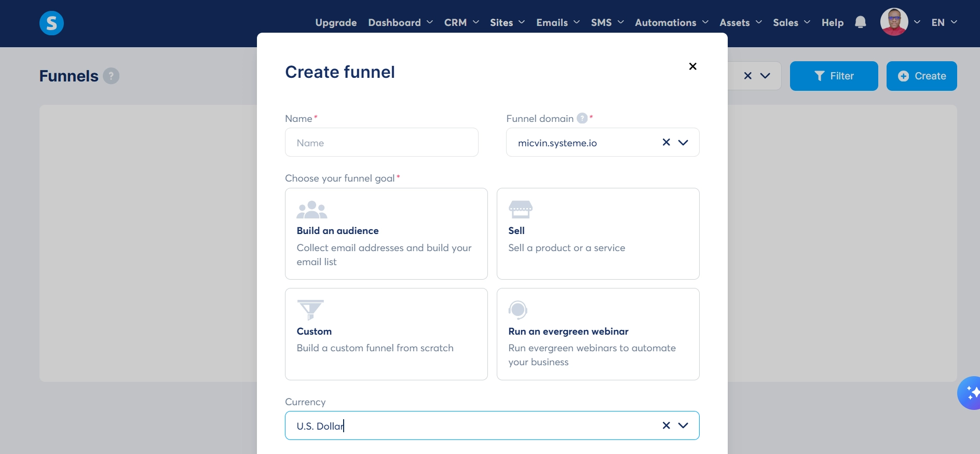Expand the funnel domain dropdown
The image size is (980, 454).
[683, 142]
